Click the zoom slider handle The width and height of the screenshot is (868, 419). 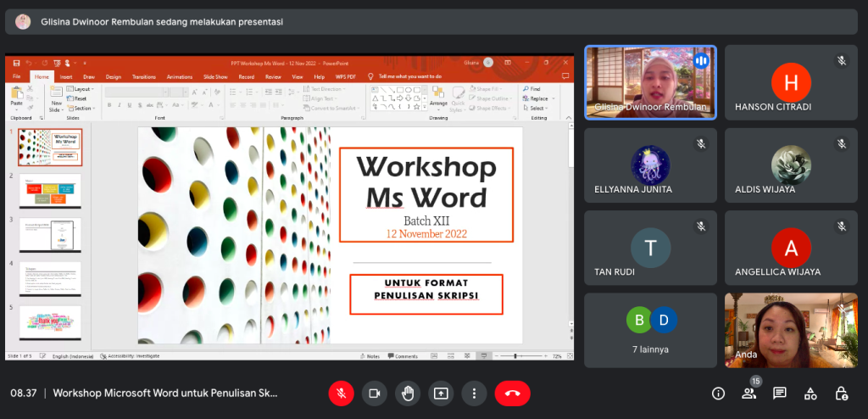click(515, 356)
